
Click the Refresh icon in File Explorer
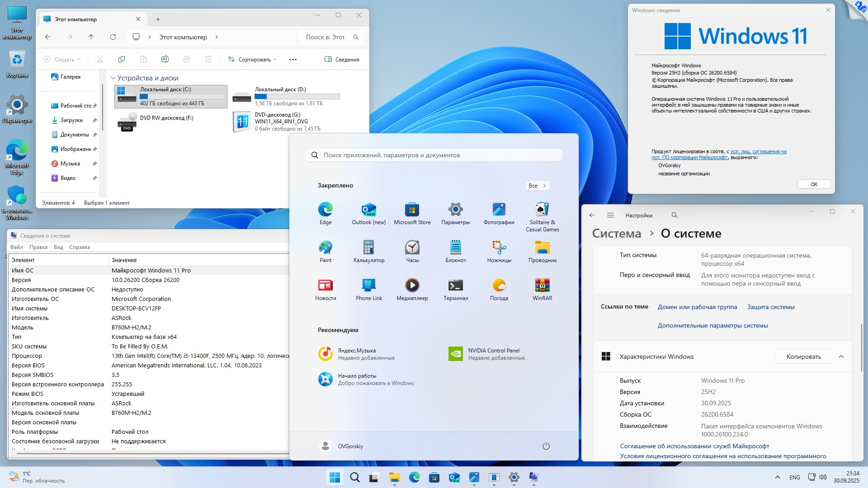pyautogui.click(x=113, y=37)
